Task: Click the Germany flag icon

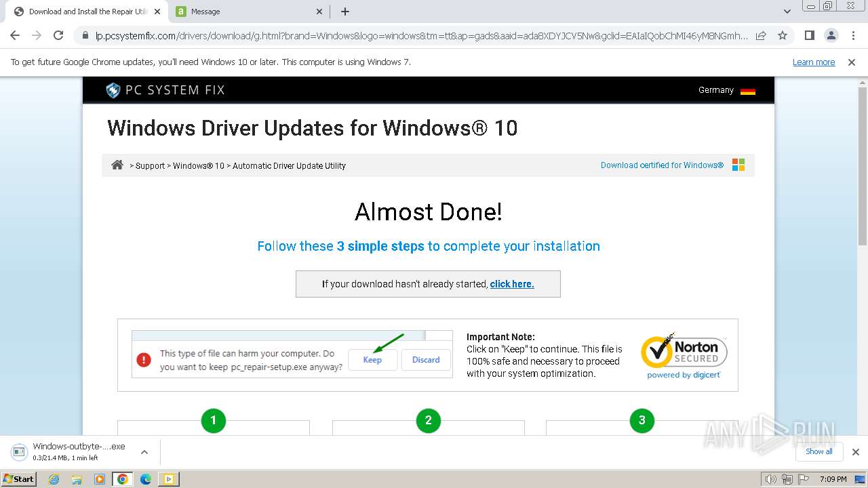Action: [748, 91]
